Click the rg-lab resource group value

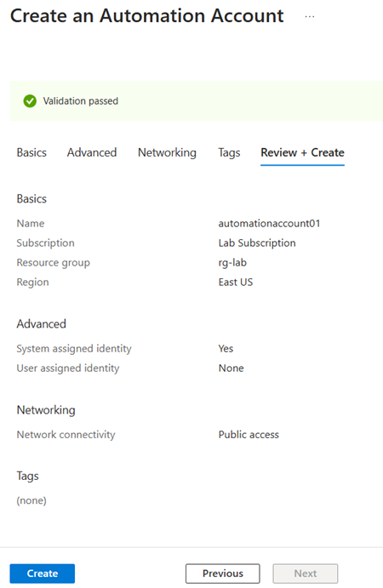232,262
